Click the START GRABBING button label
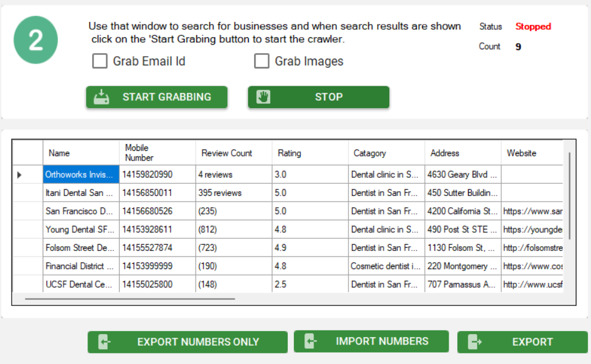Viewport: 591px width, 364px height. click(x=167, y=97)
